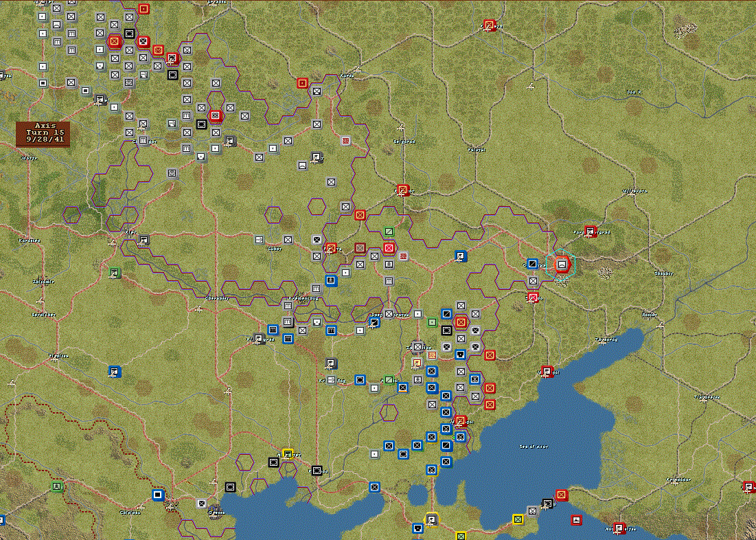The image size is (756, 540).
Task: Select the red unit counter on Kharkov
Action: point(403,190)
